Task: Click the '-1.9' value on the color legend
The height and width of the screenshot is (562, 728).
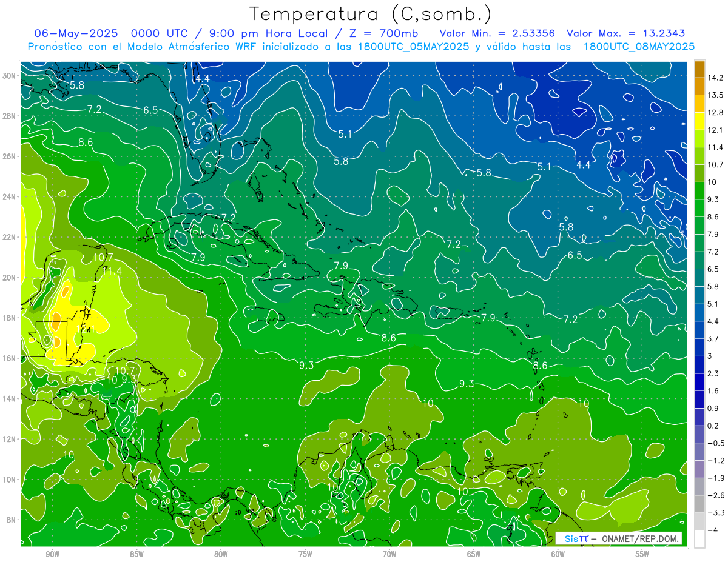Action: pos(716,478)
